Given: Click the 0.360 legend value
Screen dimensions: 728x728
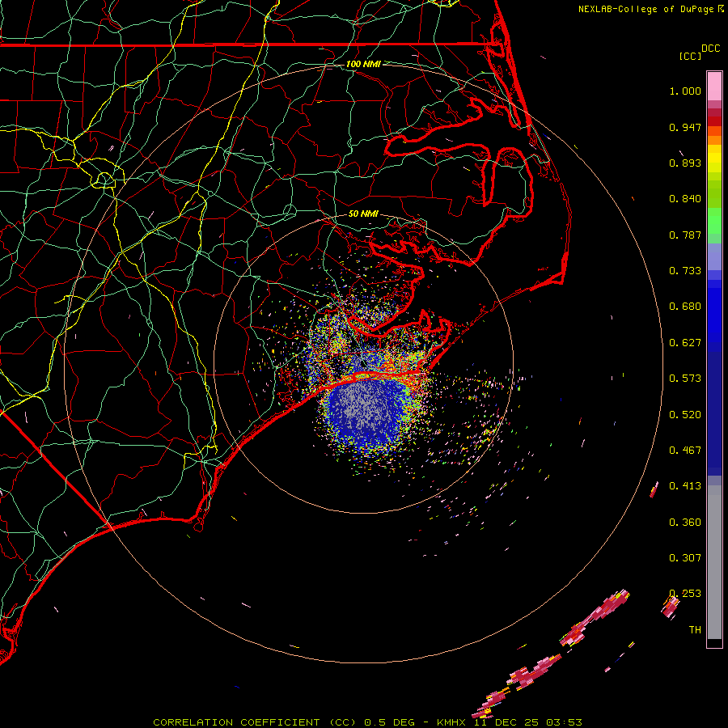Looking at the screenshot, I should (x=685, y=523).
